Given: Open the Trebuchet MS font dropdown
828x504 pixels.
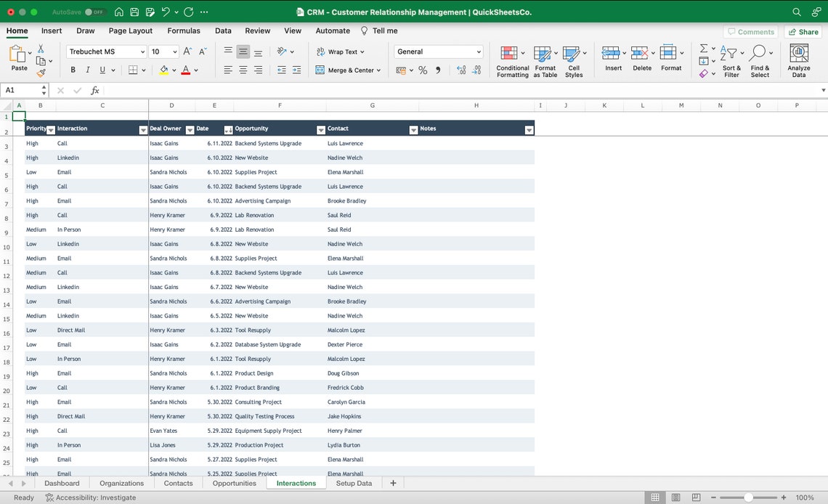Looking at the screenshot, I should tap(106, 51).
